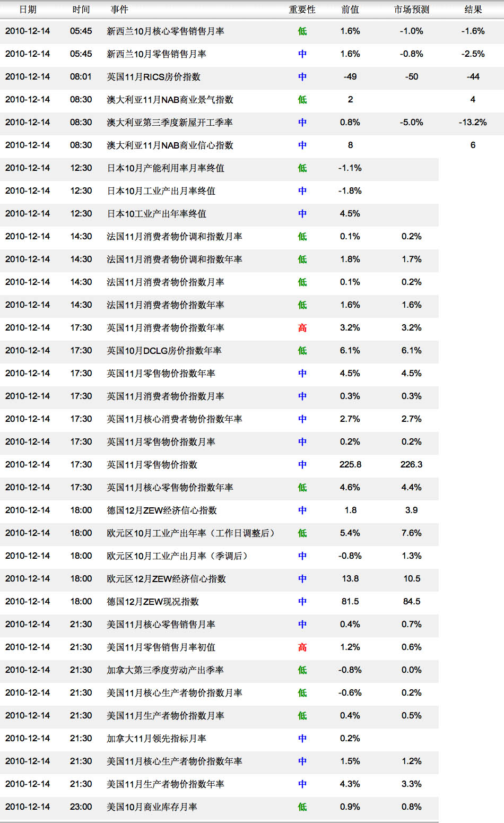Screen dimensions: 504x823
Task: Click previous value 13.8 for 欧元区ZEW信心指数
Action: [x=350, y=579]
